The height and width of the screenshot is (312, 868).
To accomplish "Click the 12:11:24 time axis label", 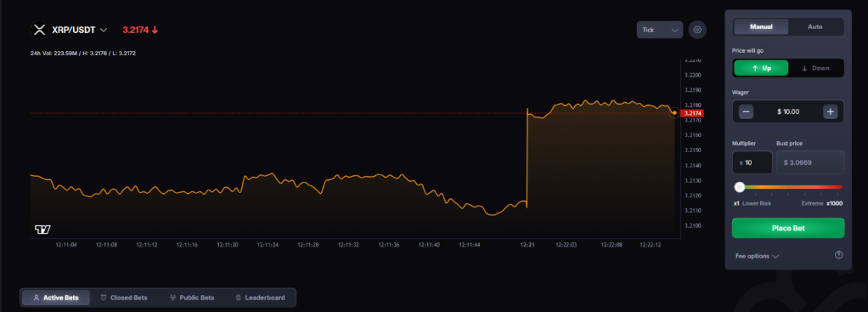I will (268, 244).
